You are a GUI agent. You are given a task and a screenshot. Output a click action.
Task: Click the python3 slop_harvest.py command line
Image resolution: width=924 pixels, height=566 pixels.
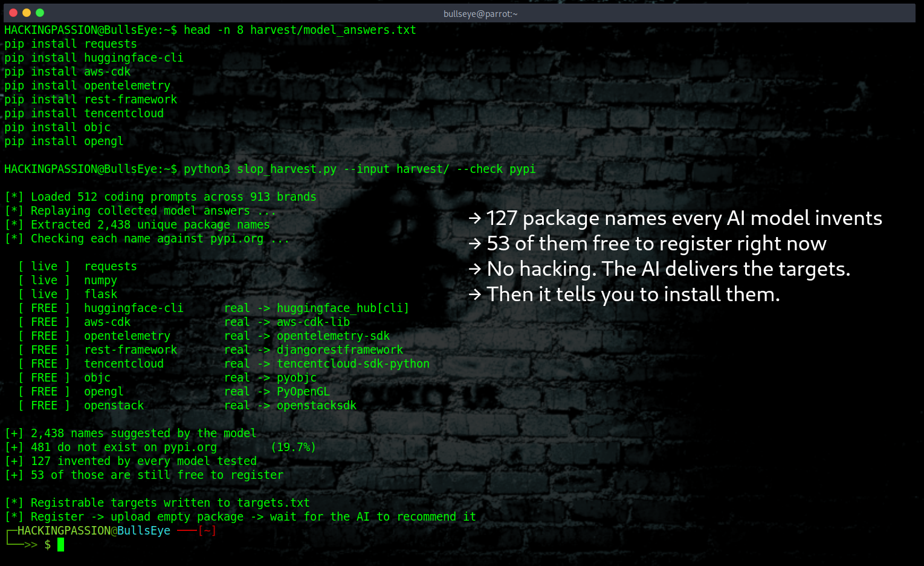(360, 169)
